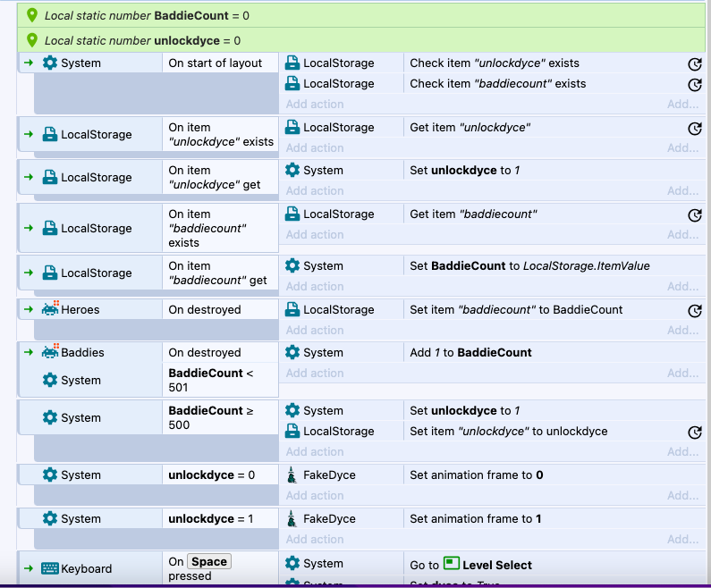Image resolution: width=711 pixels, height=588 pixels.
Task: Select the Set BaddieCount to LocalStorage.ItemValue action
Action: pyautogui.click(x=493, y=265)
